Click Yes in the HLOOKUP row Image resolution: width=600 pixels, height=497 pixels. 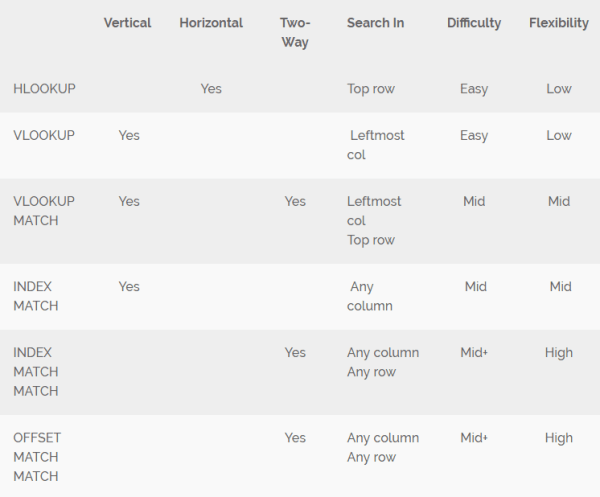click(211, 88)
